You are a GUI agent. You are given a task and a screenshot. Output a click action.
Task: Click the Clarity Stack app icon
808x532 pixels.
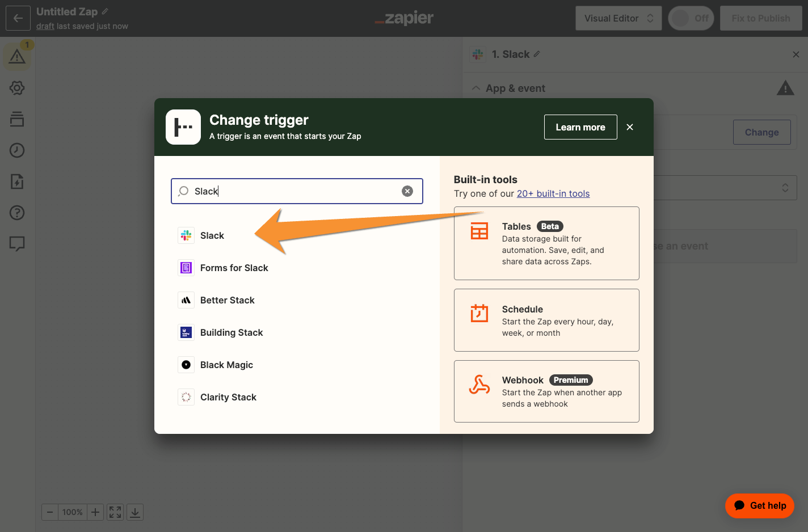point(186,397)
